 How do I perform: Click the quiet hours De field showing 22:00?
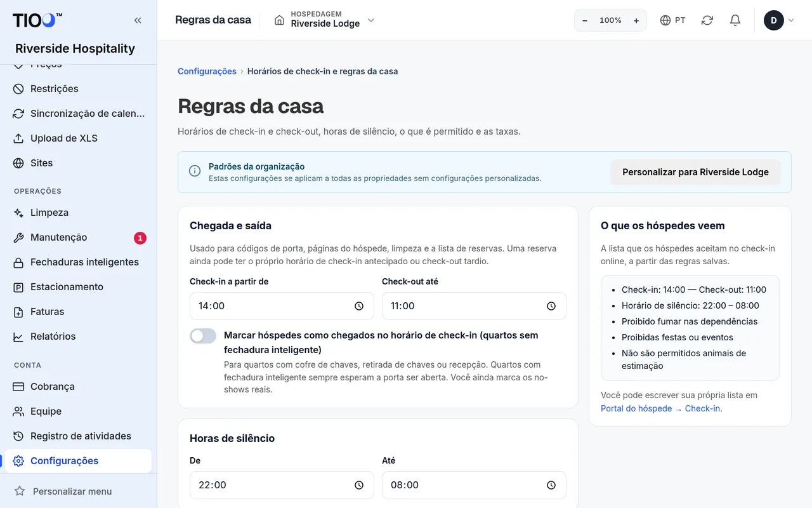point(282,485)
